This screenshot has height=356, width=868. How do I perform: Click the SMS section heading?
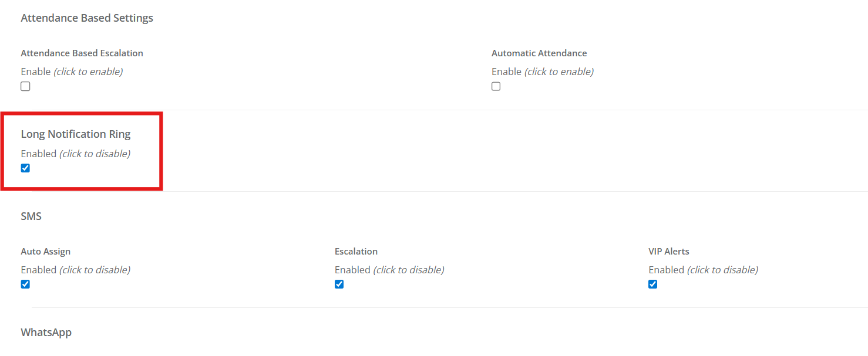(x=31, y=216)
